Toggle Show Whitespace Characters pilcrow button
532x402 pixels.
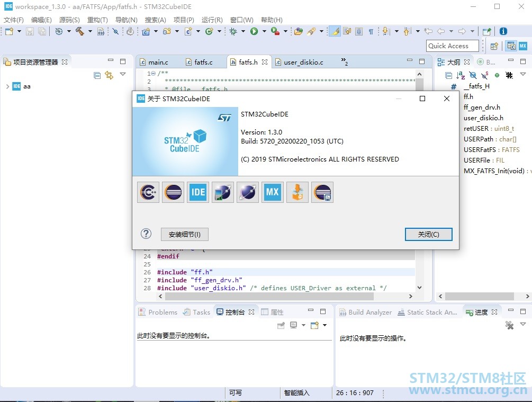pyautogui.click(x=371, y=32)
